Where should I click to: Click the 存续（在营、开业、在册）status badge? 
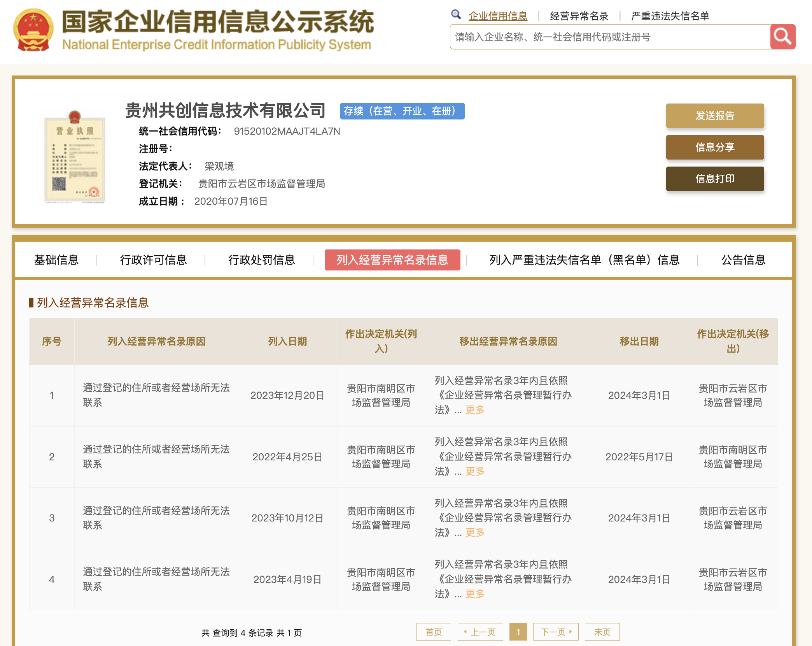click(x=402, y=111)
